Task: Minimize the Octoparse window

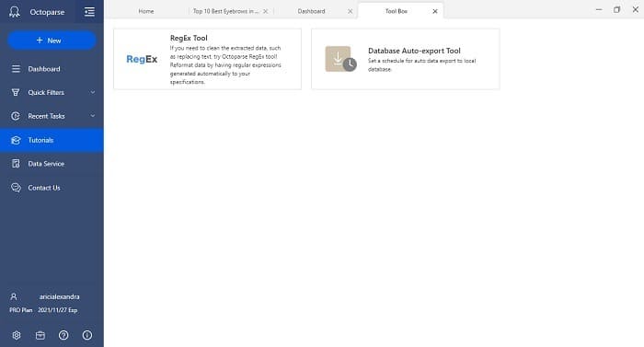Action: [x=599, y=9]
